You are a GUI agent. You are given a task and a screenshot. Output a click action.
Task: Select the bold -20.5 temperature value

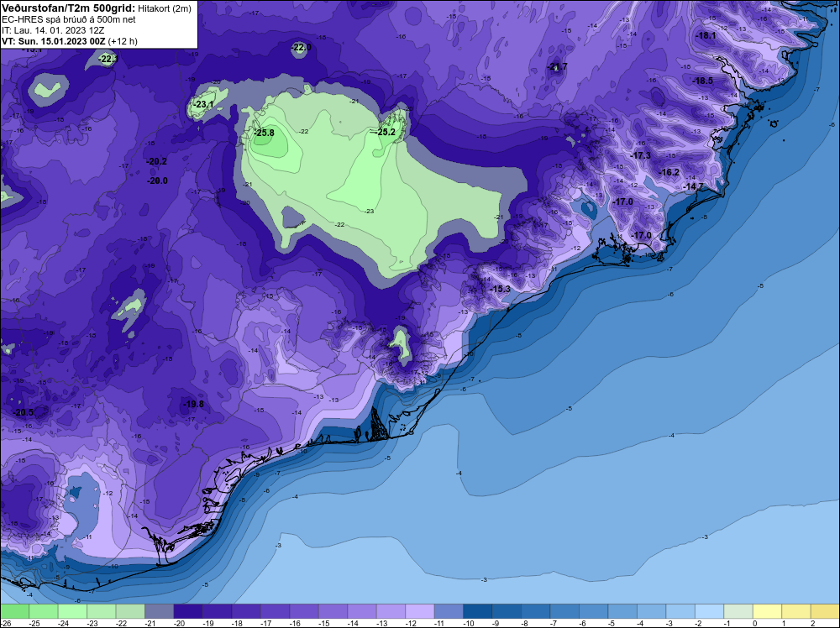tap(24, 412)
